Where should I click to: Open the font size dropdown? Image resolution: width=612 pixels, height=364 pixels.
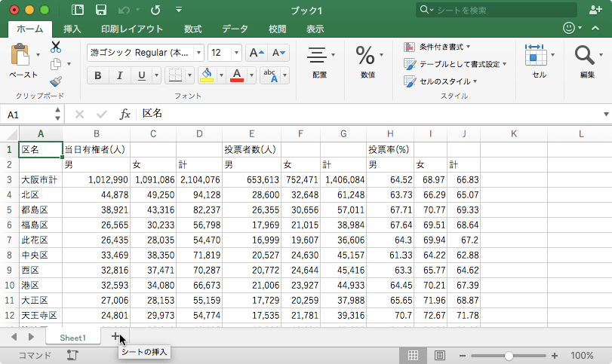pyautogui.click(x=236, y=53)
